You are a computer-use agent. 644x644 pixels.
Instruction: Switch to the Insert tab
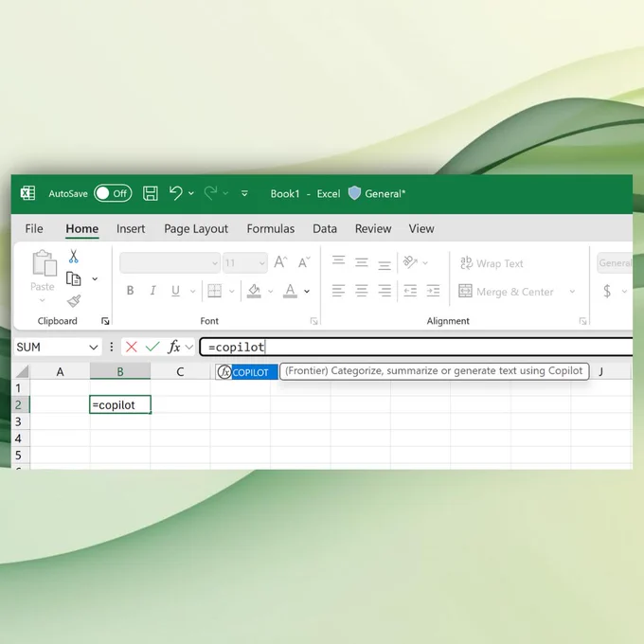pos(131,228)
